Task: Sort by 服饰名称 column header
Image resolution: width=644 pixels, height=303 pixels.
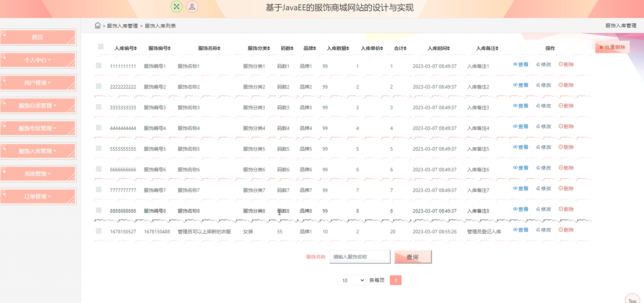Action: [x=209, y=48]
